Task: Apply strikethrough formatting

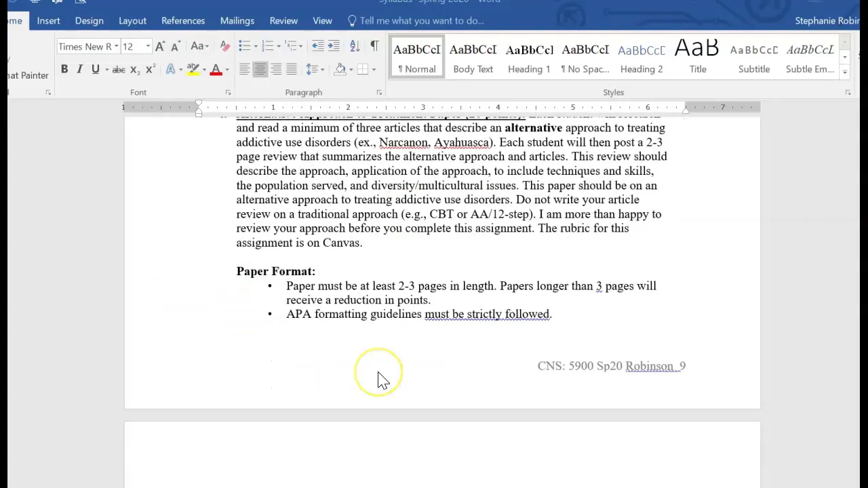Action: [118, 69]
